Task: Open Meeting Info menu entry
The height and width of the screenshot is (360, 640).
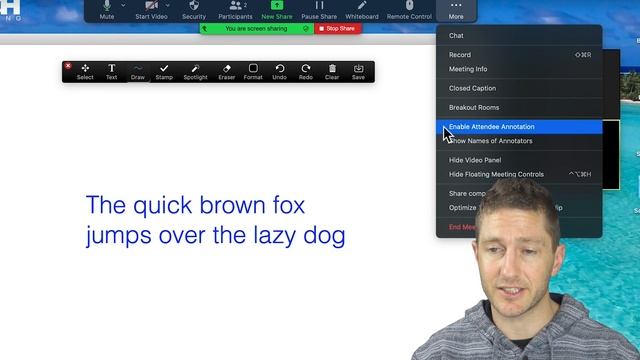Action: (519, 69)
